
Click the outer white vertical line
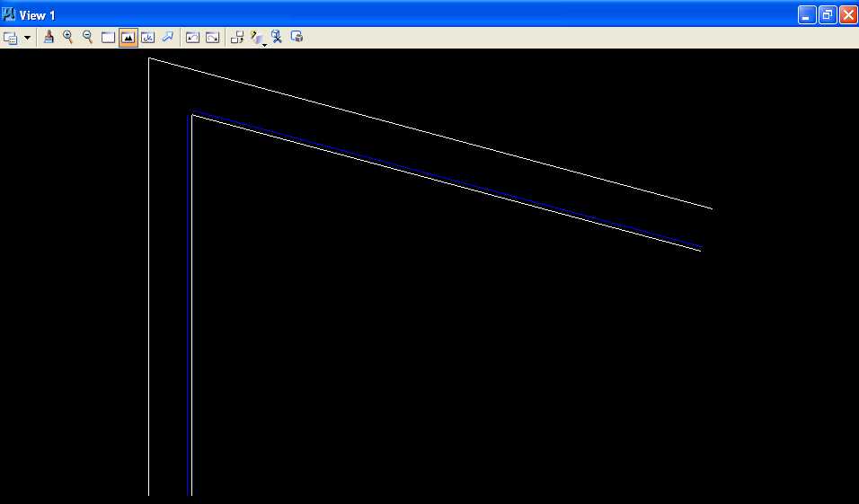[x=149, y=270]
